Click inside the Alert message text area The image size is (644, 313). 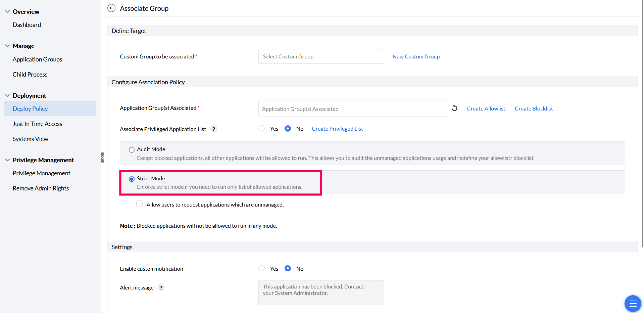(321, 292)
